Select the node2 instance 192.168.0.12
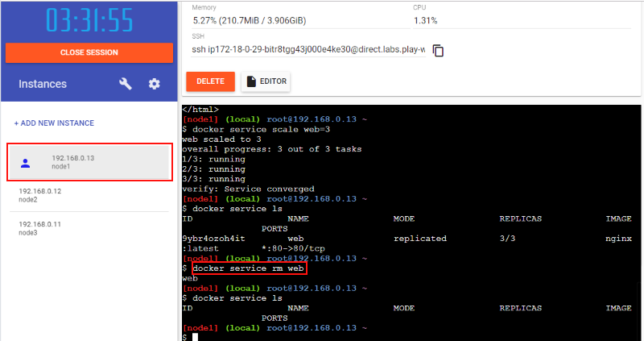 click(89, 195)
